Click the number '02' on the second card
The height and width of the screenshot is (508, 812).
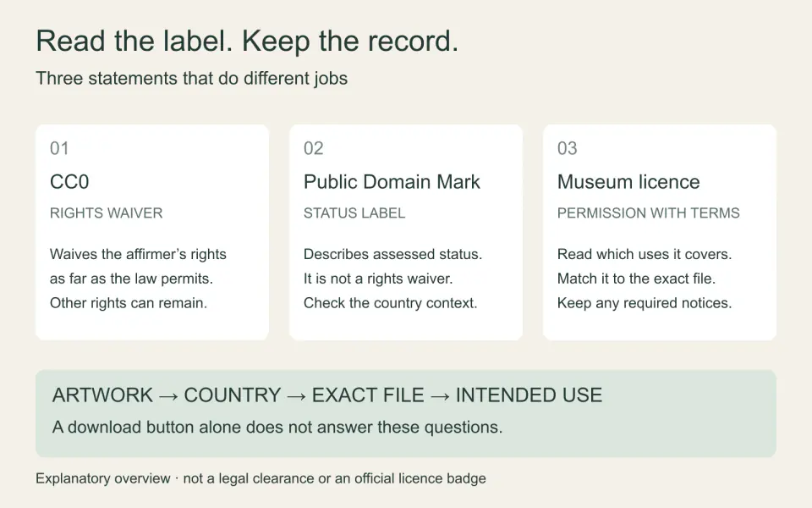click(x=313, y=149)
